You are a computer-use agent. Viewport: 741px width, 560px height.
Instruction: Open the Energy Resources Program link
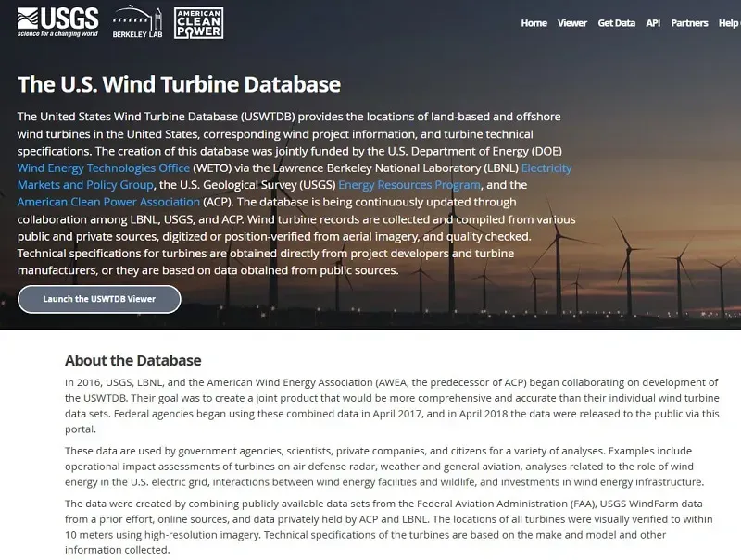pos(409,185)
